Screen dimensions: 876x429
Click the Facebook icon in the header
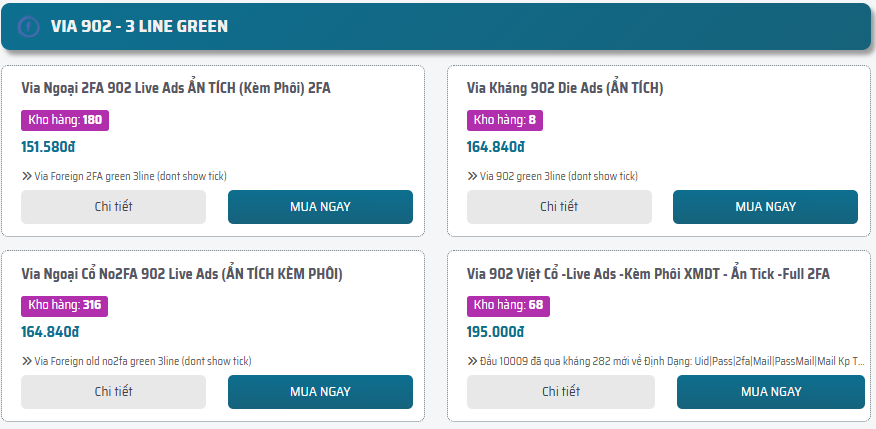(x=29, y=27)
